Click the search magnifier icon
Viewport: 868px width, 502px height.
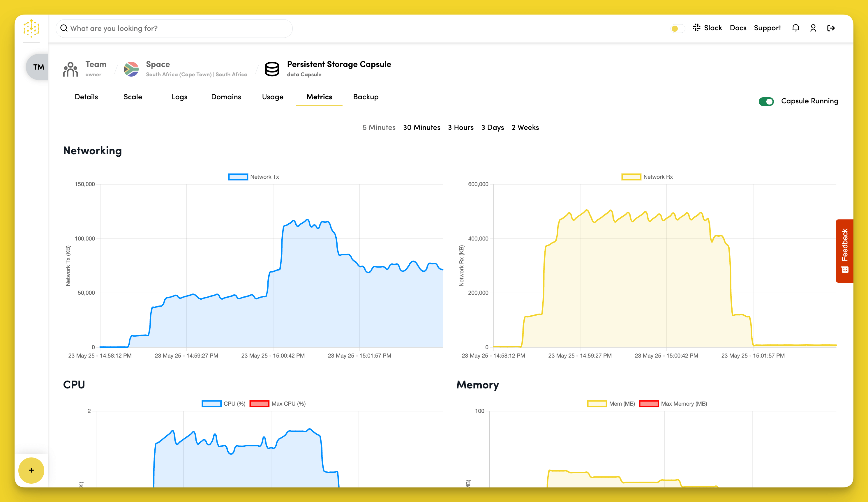coord(64,28)
